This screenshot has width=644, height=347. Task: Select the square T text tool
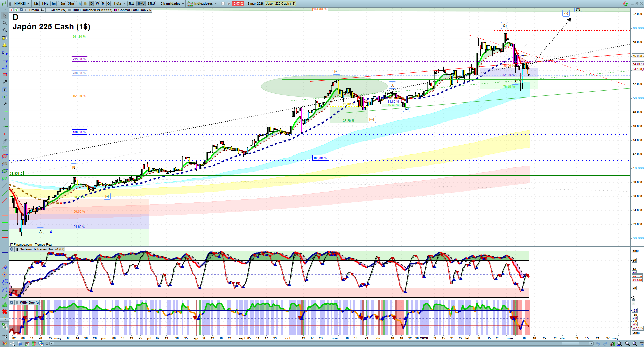click(5, 90)
